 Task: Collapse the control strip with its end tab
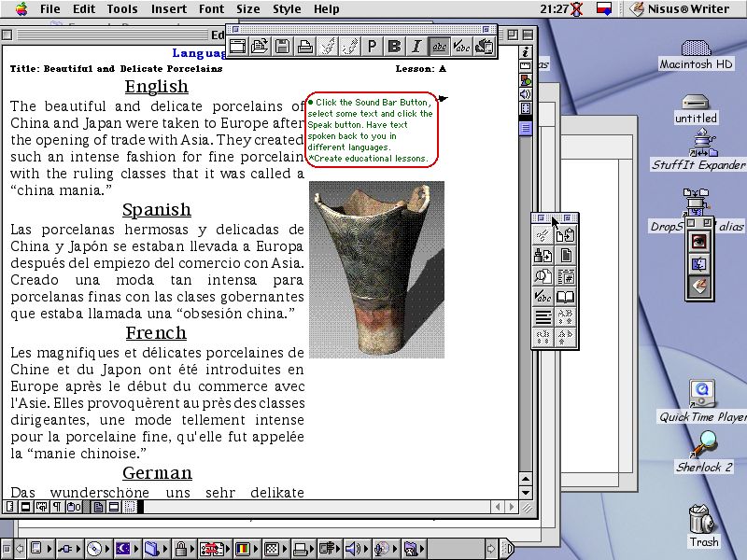(x=507, y=549)
